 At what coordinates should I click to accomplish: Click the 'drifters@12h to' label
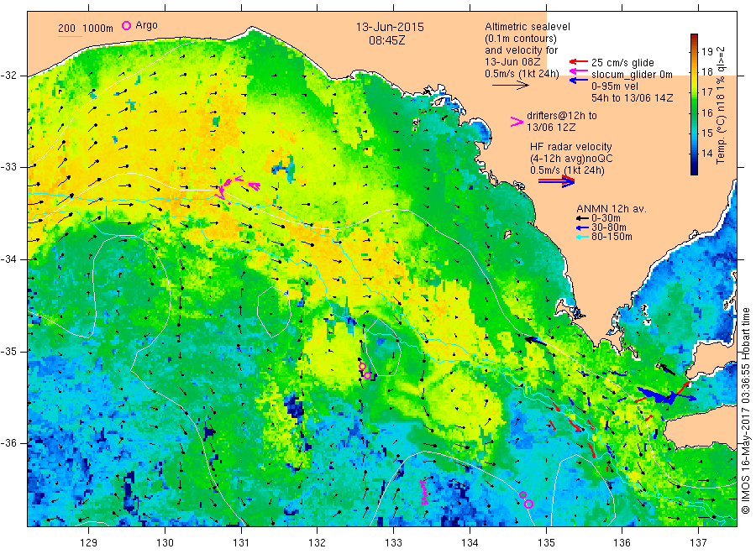tap(562, 116)
